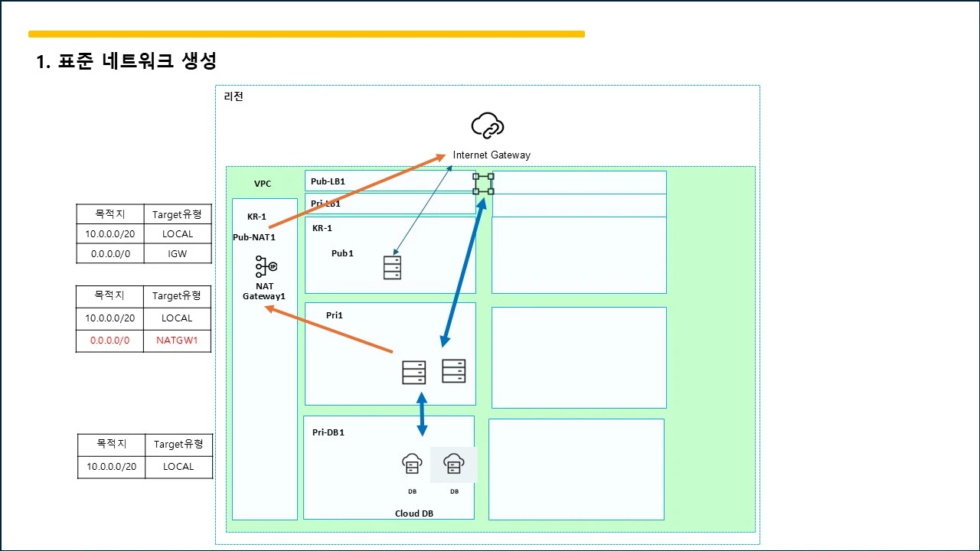Click the VPC label
The image size is (980, 551).
(263, 184)
